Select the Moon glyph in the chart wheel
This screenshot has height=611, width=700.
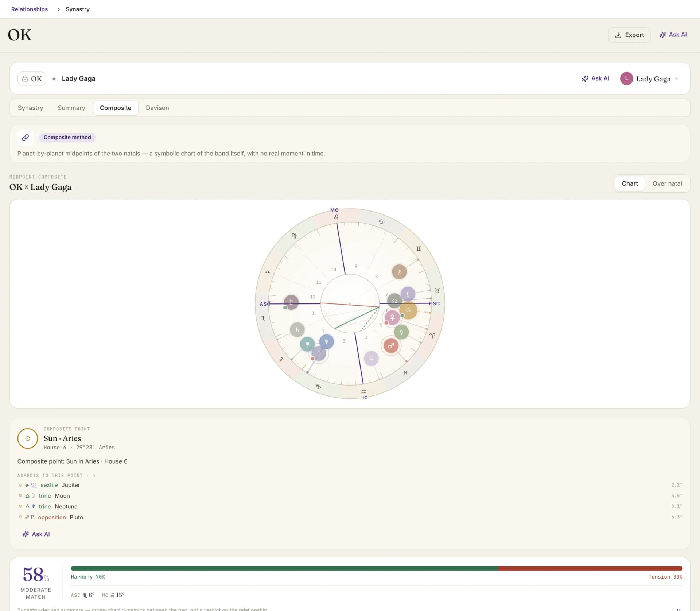click(319, 353)
